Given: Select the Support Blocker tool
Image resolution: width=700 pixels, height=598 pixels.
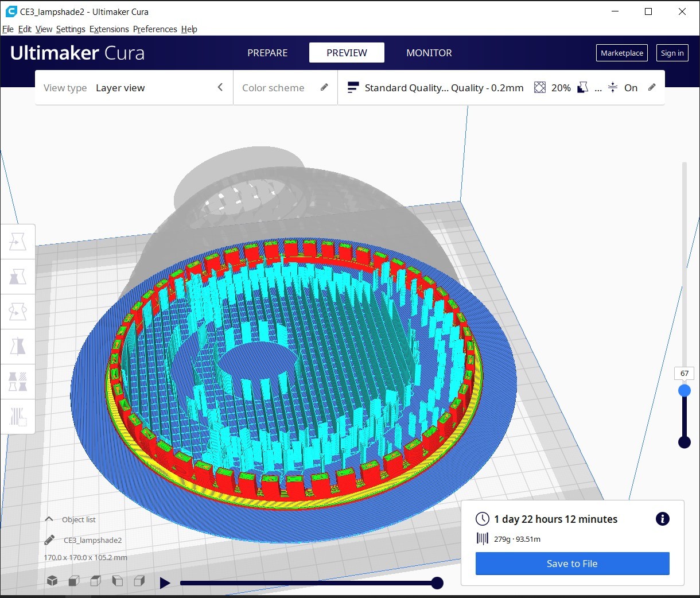Looking at the screenshot, I should [18, 417].
